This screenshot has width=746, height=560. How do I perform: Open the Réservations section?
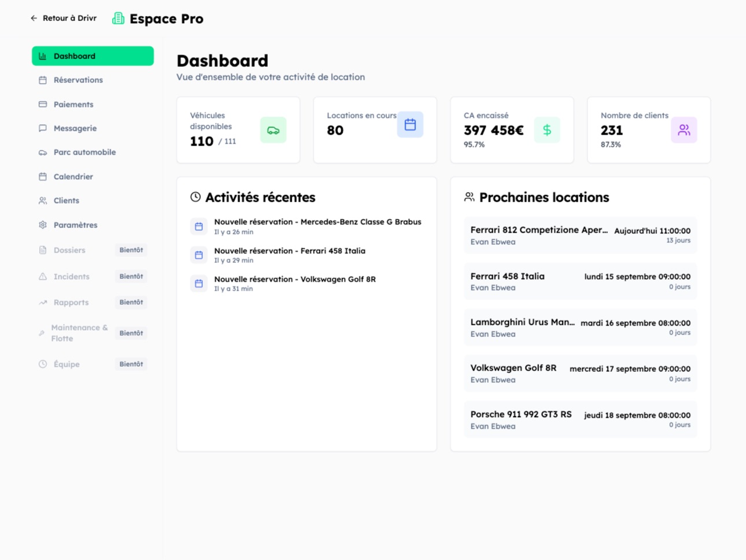pos(93,80)
